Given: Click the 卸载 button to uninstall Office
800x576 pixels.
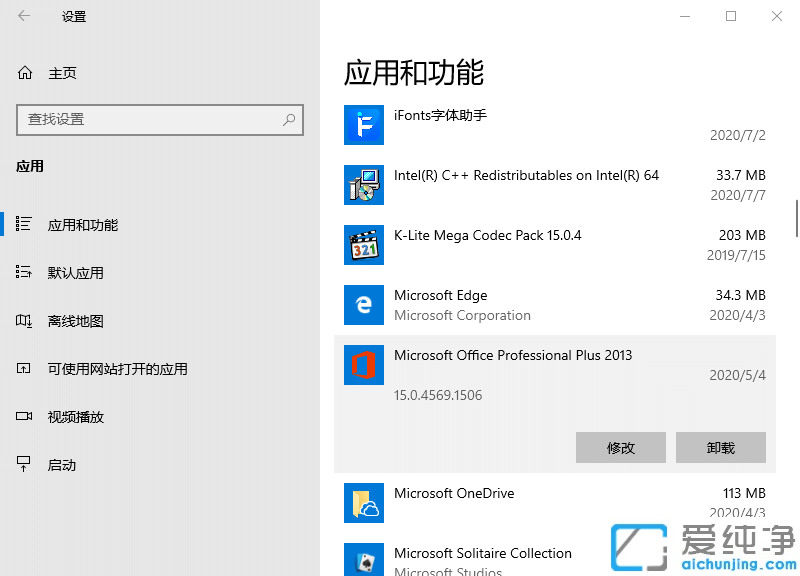Looking at the screenshot, I should click(x=720, y=447).
